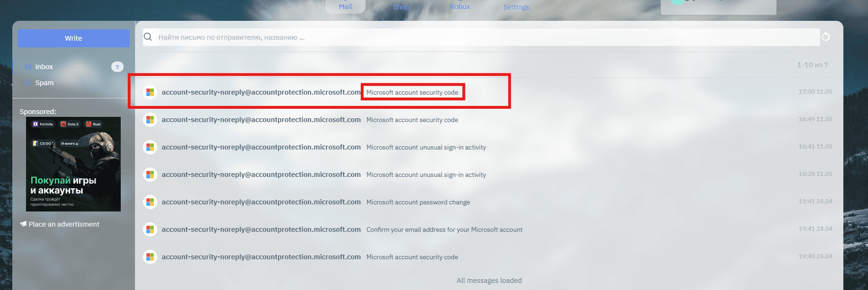868x290 pixels.
Task: Click the inbox envelope icon
Action: [x=28, y=67]
